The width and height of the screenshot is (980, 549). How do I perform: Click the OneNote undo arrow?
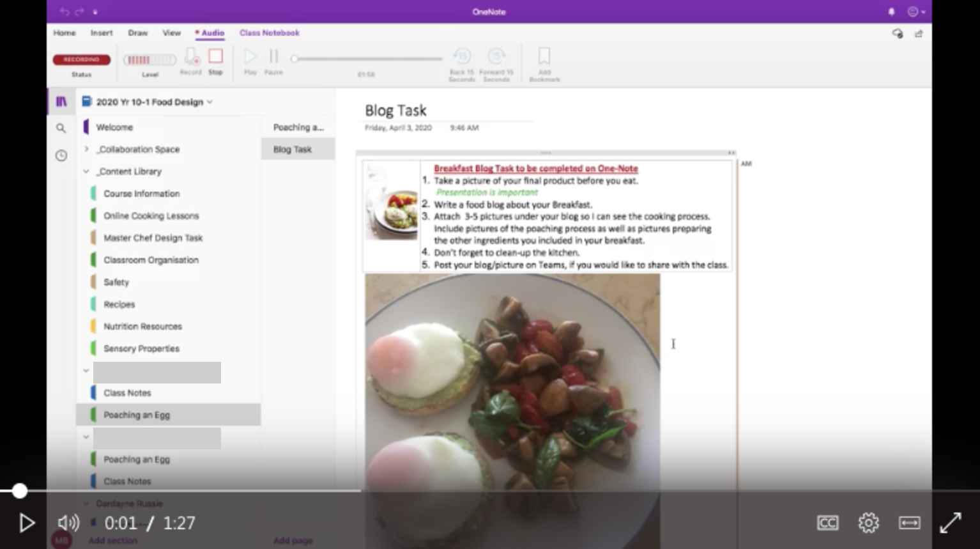coord(65,12)
